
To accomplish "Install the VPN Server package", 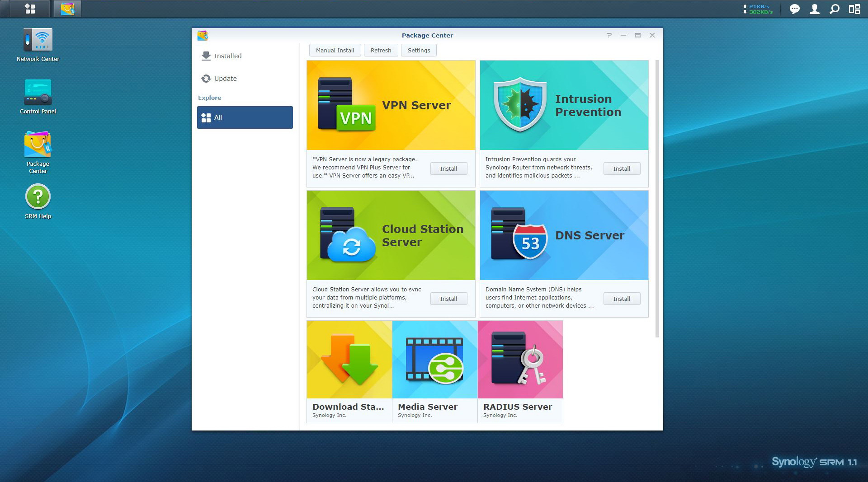I will [449, 168].
